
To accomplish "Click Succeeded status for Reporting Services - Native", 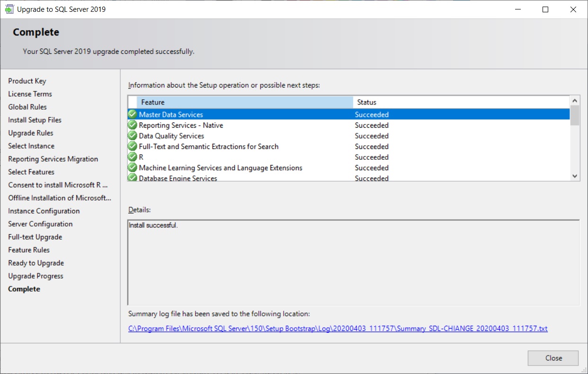I will [372, 125].
